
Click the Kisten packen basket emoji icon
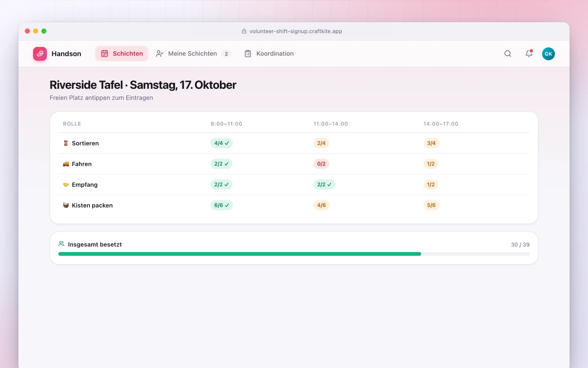pos(66,205)
